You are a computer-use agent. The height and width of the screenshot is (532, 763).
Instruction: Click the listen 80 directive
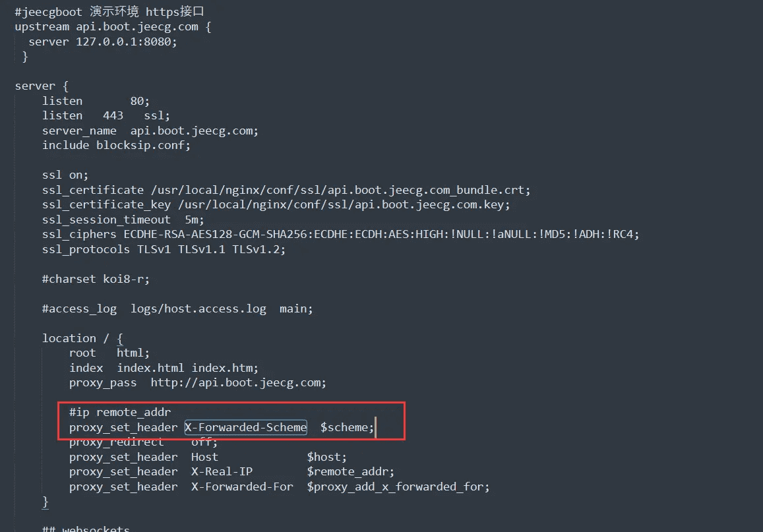coord(96,101)
